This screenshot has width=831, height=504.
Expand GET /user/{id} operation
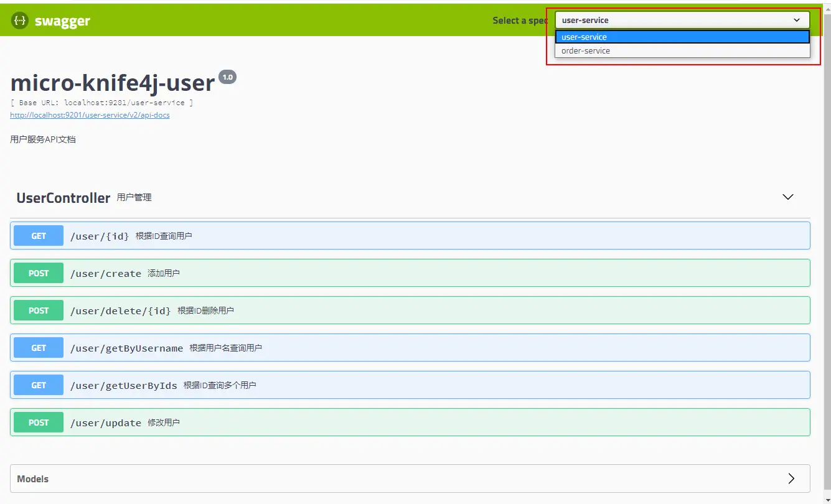tap(410, 236)
